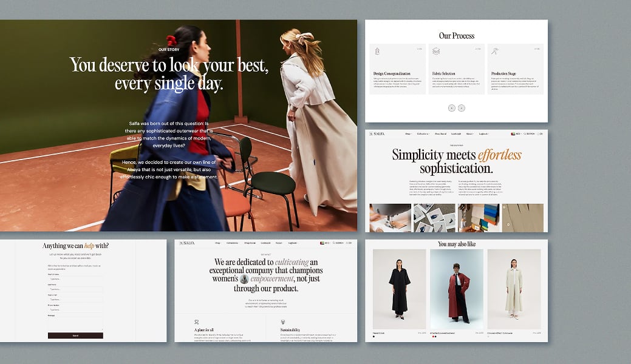Click the first name field in help form
This screenshot has height=364, width=631.
(x=75, y=278)
